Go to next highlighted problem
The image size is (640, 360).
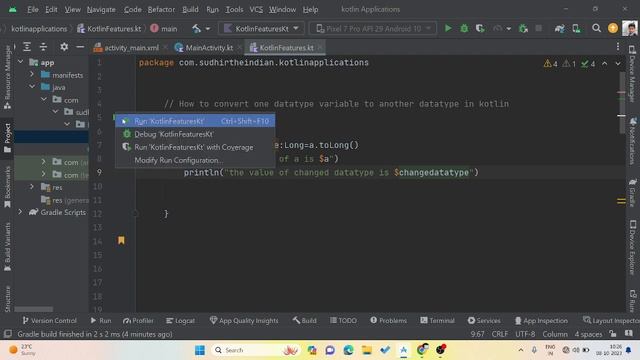coord(618,64)
